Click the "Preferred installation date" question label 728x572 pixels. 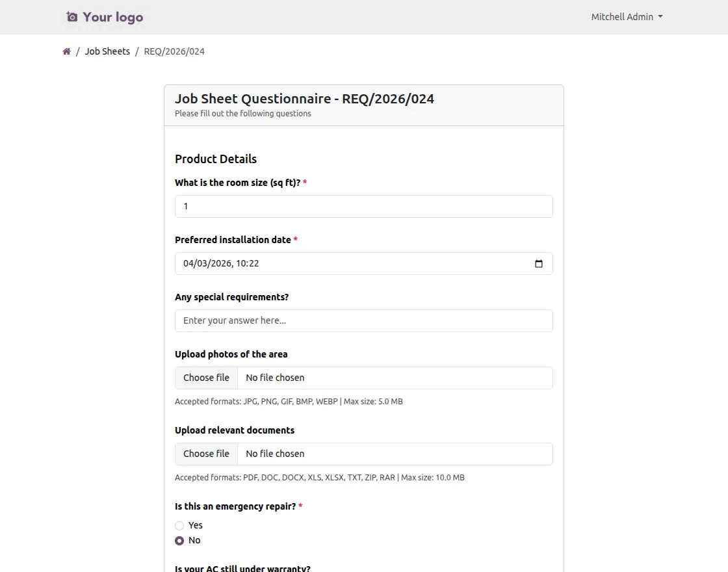click(233, 239)
